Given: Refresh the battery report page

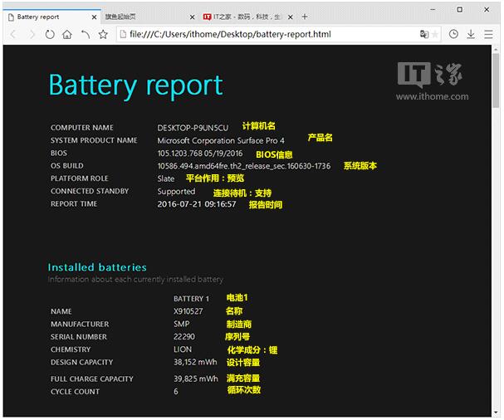Looking at the screenshot, I should [x=50, y=34].
